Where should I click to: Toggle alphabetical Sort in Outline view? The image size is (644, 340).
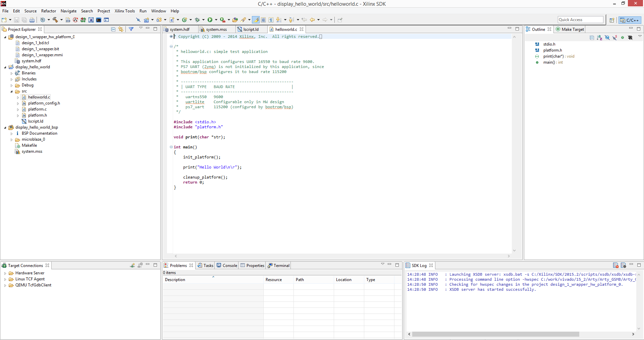(599, 38)
